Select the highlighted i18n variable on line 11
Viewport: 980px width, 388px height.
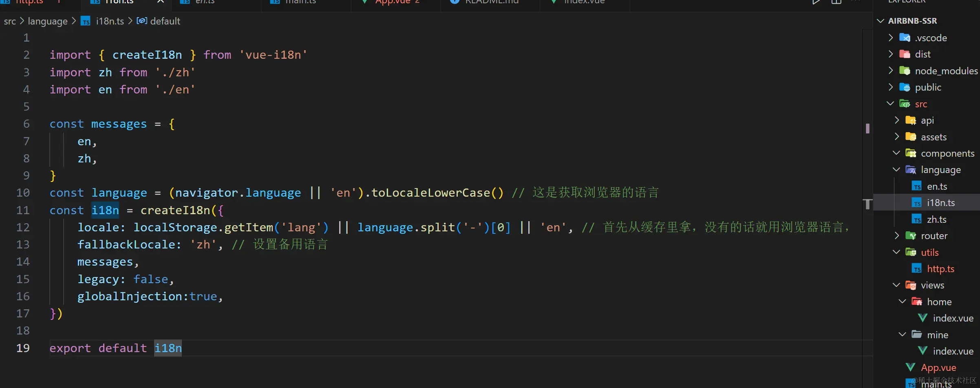pos(105,210)
